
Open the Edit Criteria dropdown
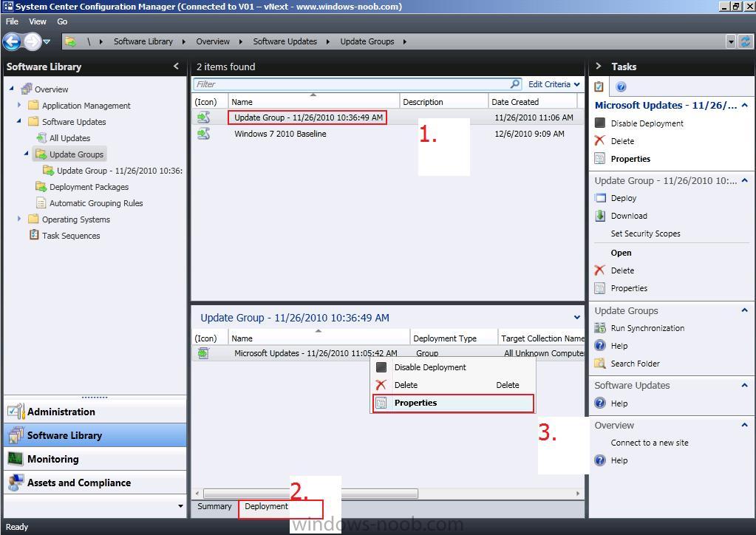[x=554, y=84]
